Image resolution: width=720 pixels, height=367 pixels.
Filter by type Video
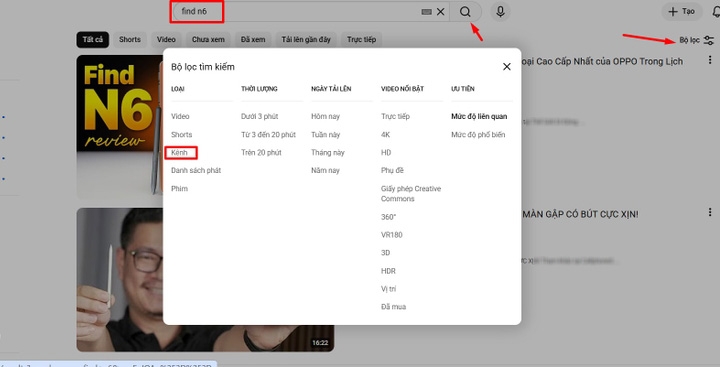click(180, 117)
